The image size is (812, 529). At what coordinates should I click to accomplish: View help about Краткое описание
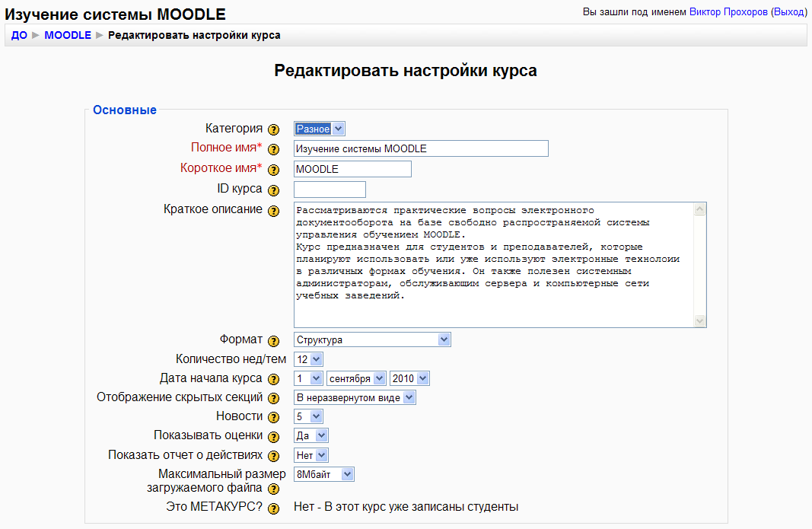coord(273,211)
